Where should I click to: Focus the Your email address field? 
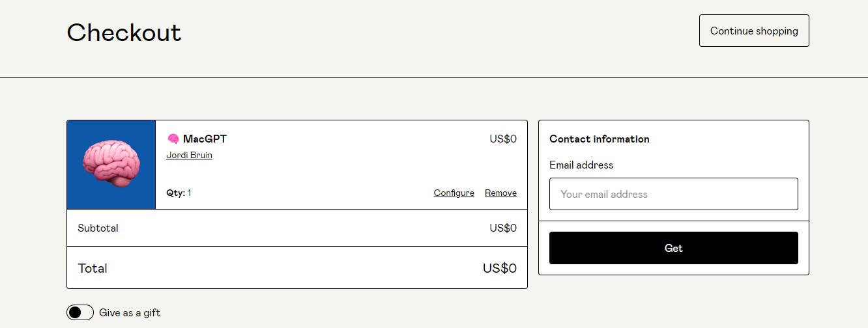673,194
